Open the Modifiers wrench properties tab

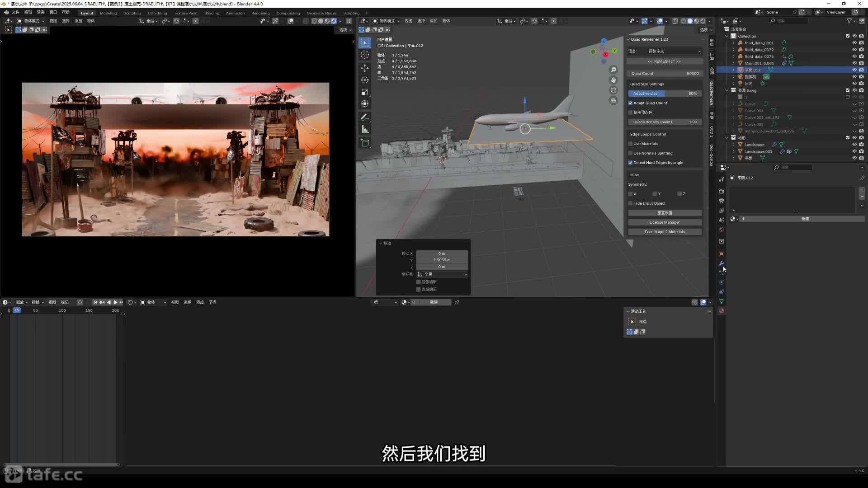722,263
